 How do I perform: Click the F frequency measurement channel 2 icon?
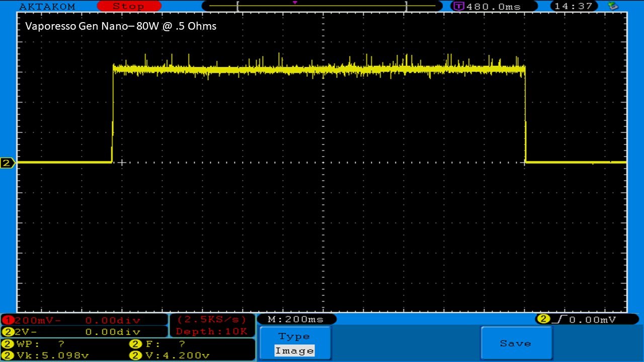click(x=135, y=344)
